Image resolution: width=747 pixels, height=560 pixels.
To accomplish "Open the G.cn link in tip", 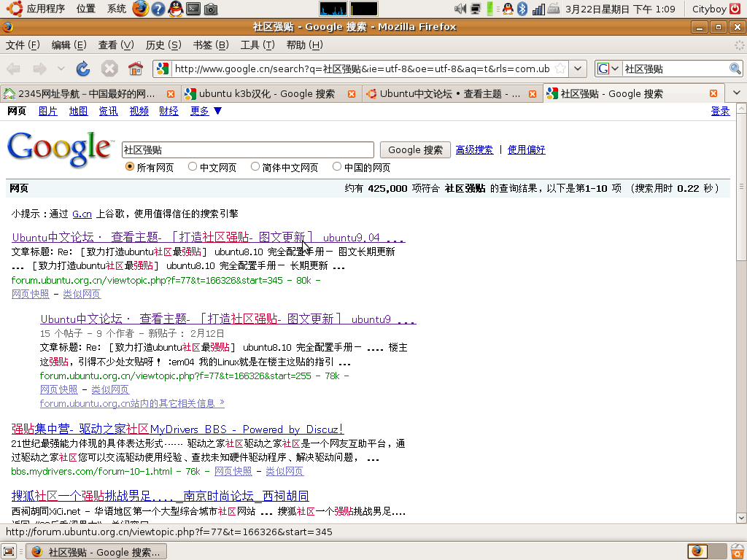I will 82,214.
